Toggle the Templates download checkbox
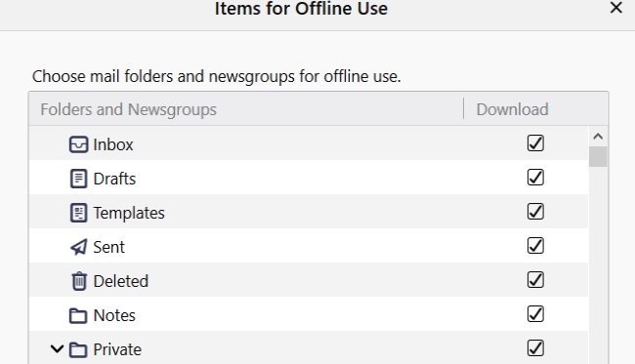 (x=535, y=212)
